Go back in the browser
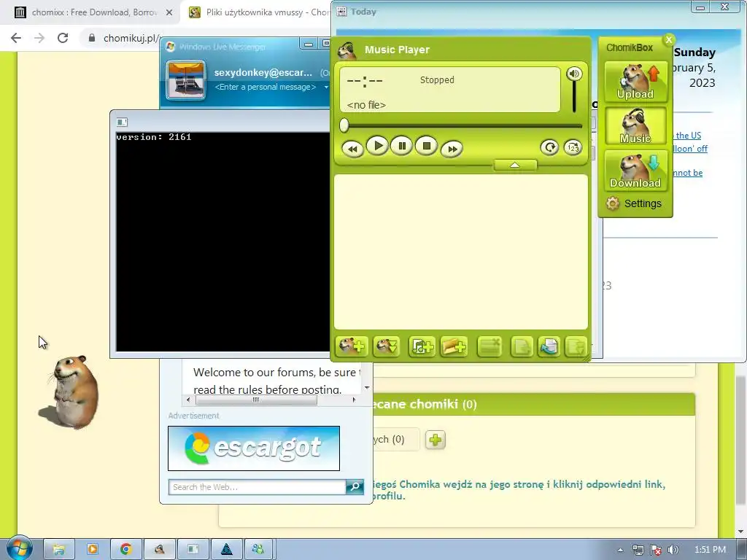 click(16, 38)
